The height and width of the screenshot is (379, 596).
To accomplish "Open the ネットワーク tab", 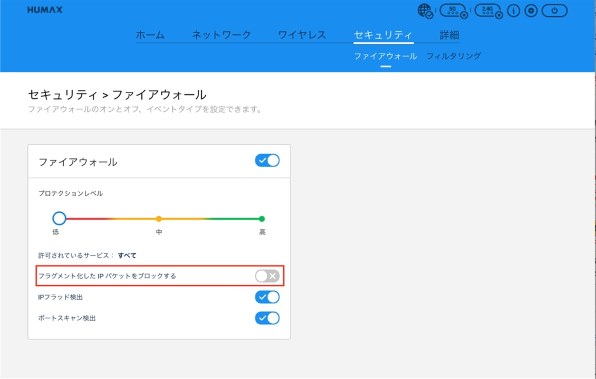I will pyautogui.click(x=221, y=35).
